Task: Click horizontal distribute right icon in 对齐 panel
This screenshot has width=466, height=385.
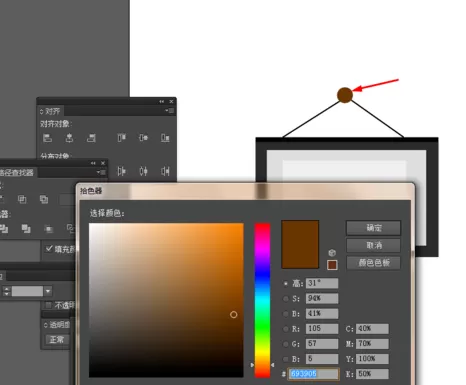Action: 165,171
